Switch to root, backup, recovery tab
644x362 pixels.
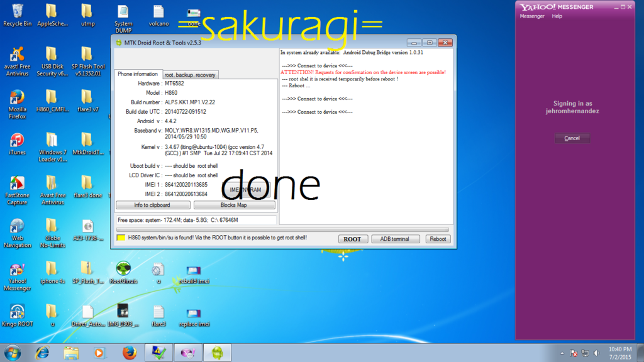190,75
